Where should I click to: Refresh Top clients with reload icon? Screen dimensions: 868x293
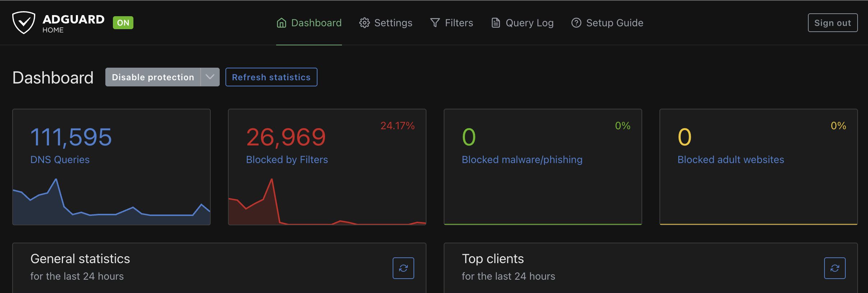(835, 268)
